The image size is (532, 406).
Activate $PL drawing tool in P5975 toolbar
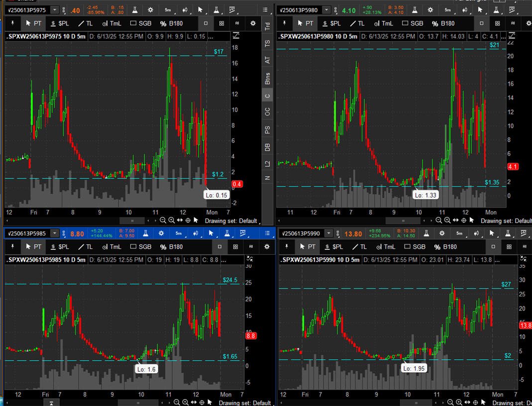pyautogui.click(x=60, y=23)
